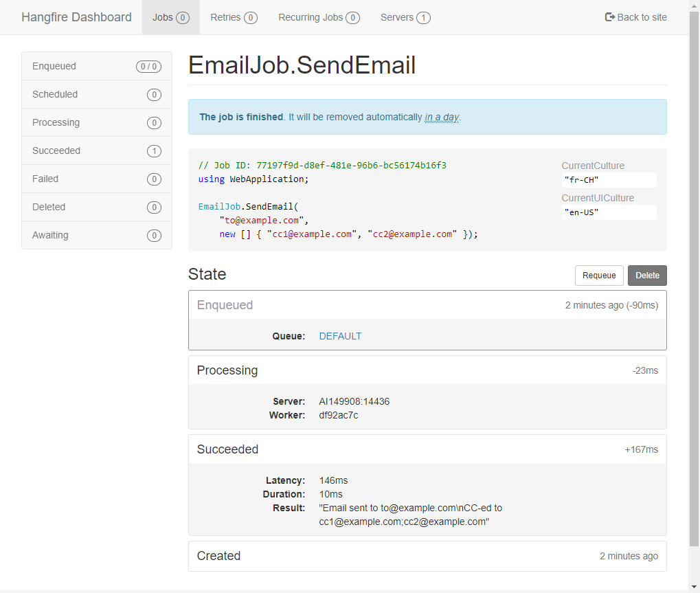The height and width of the screenshot is (593, 700).
Task: Go to the Servers tab
Action: pyautogui.click(x=405, y=17)
